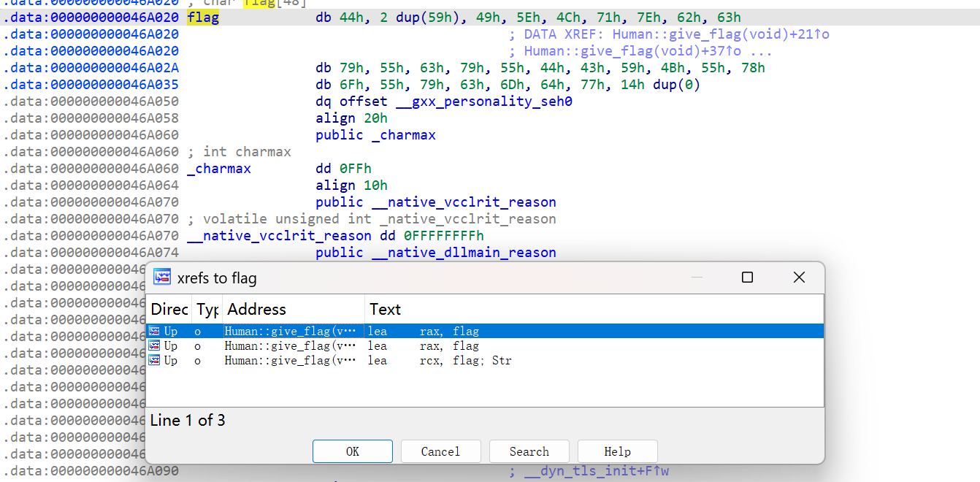This screenshot has width=980, height=482.
Task: Select the third xref row icon
Action: [154, 360]
